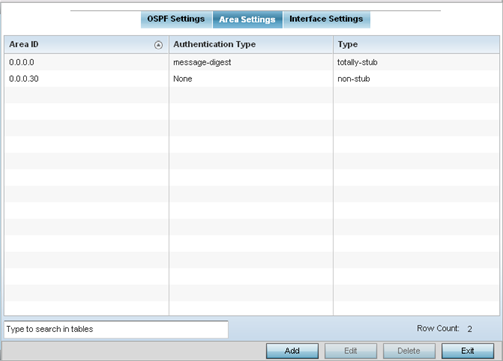Select the row with Area ID 0.0.0.0
This screenshot has height=361, width=503.
[x=252, y=62]
